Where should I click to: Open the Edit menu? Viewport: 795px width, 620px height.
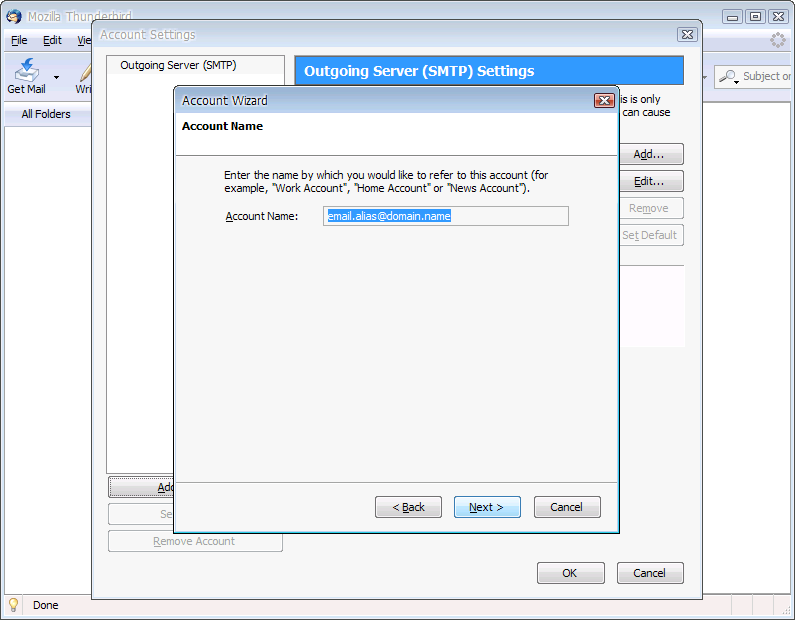tap(52, 41)
